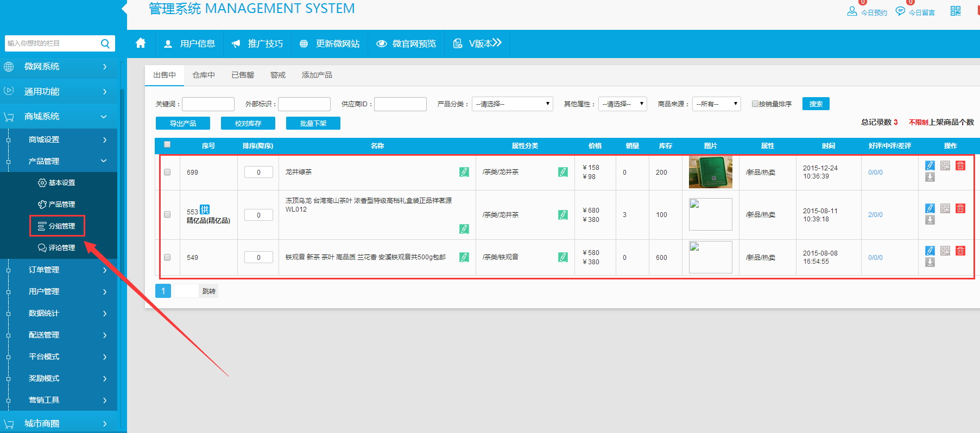This screenshot has height=433, width=980.
Task: Open the 添加产品 tab
Action: [317, 75]
